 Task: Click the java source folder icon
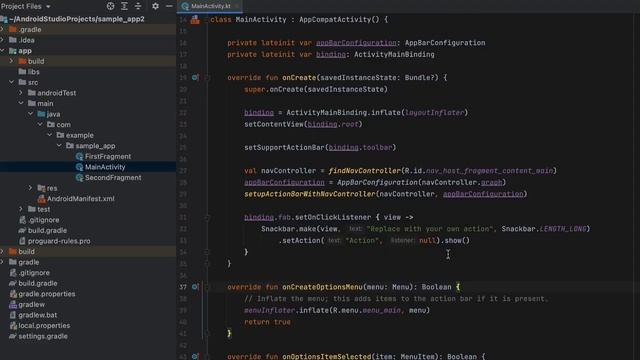click(41, 114)
